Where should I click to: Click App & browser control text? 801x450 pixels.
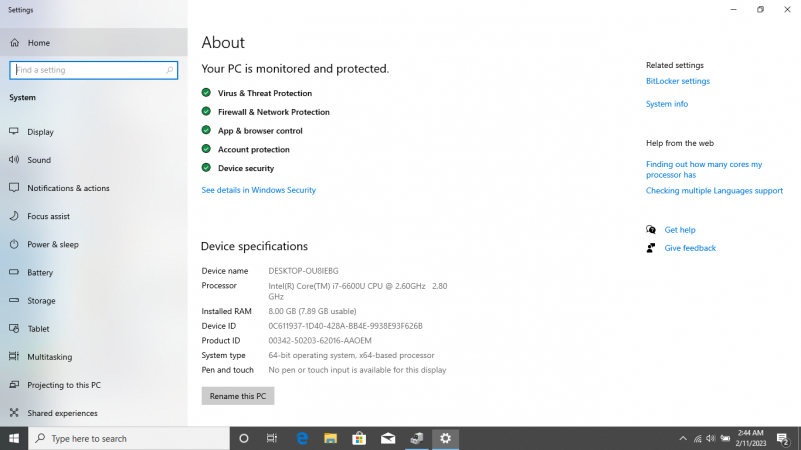[x=260, y=131]
